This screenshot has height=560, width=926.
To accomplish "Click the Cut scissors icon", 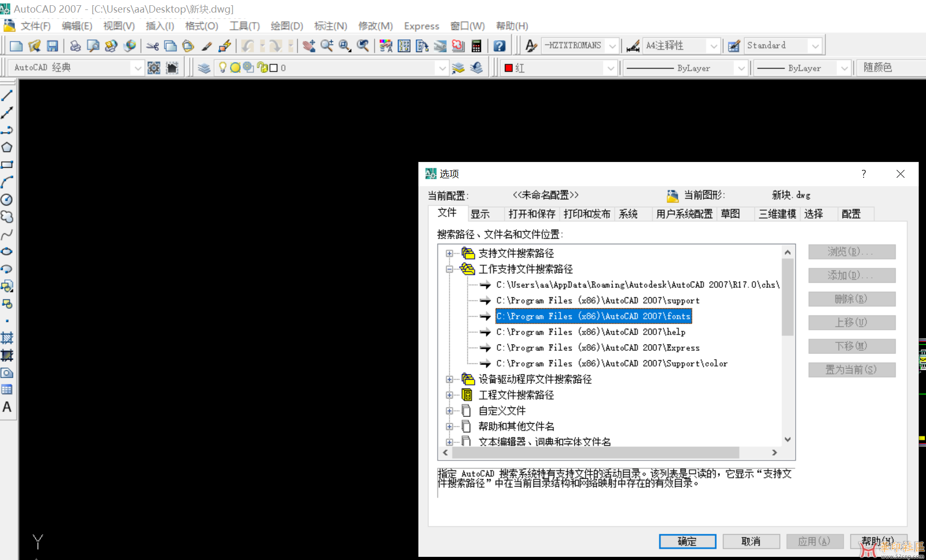I will coord(153,46).
